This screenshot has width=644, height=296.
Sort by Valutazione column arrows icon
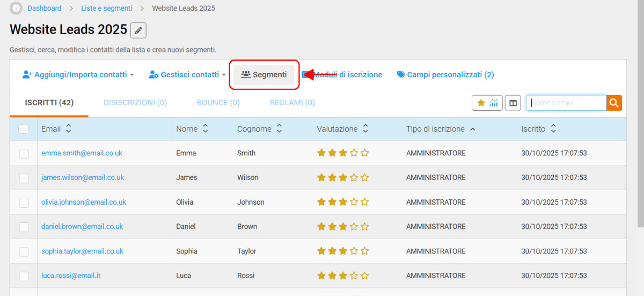(x=365, y=129)
